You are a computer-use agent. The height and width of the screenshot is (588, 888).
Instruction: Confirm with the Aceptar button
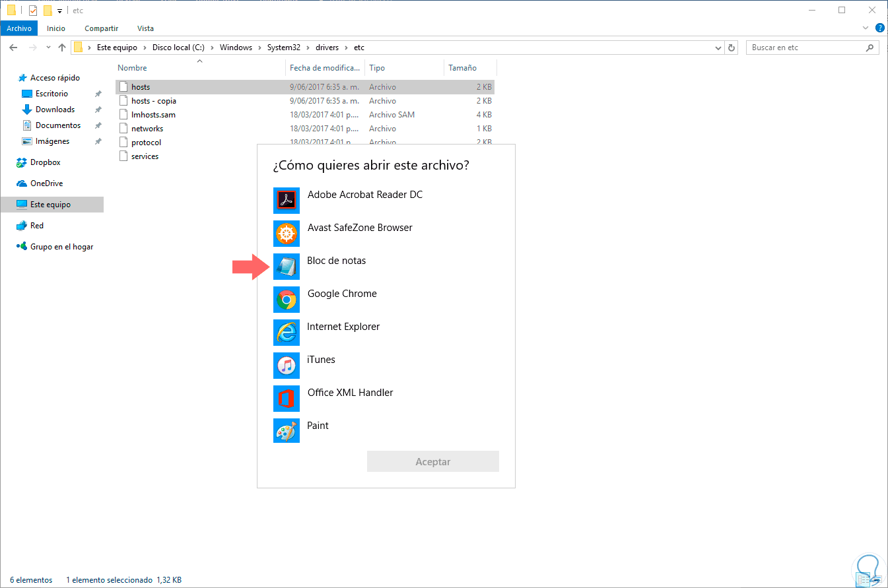pos(433,462)
